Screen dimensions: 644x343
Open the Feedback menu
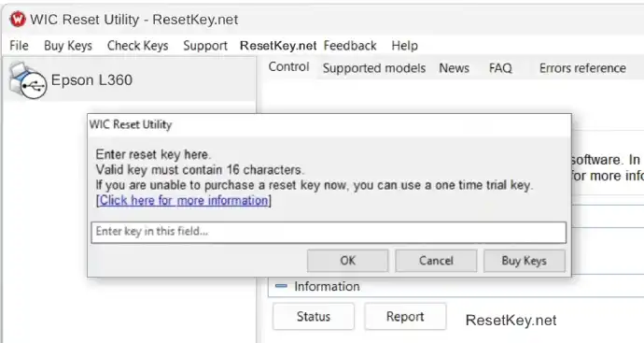(x=350, y=46)
